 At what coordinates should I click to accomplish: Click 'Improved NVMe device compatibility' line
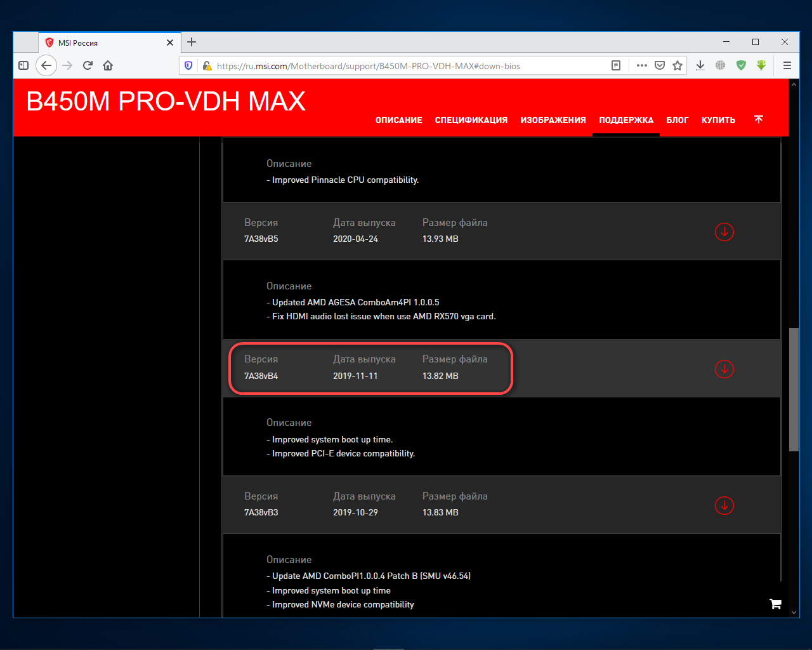(x=340, y=604)
